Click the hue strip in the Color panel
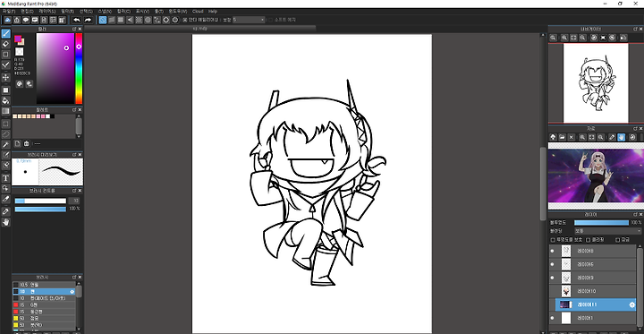The height and width of the screenshot is (334, 644). (79, 69)
